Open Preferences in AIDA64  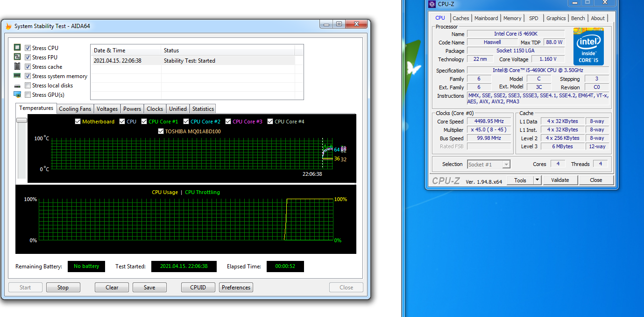coord(236,288)
